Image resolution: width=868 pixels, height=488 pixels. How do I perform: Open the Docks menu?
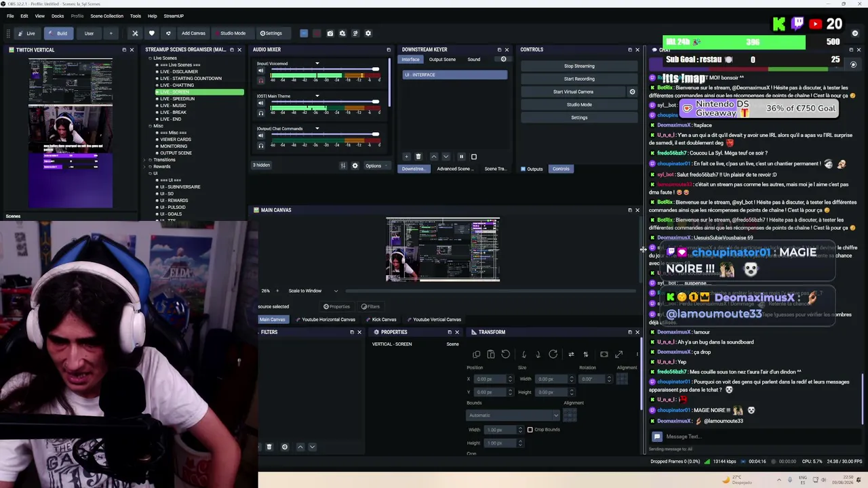[x=58, y=16]
